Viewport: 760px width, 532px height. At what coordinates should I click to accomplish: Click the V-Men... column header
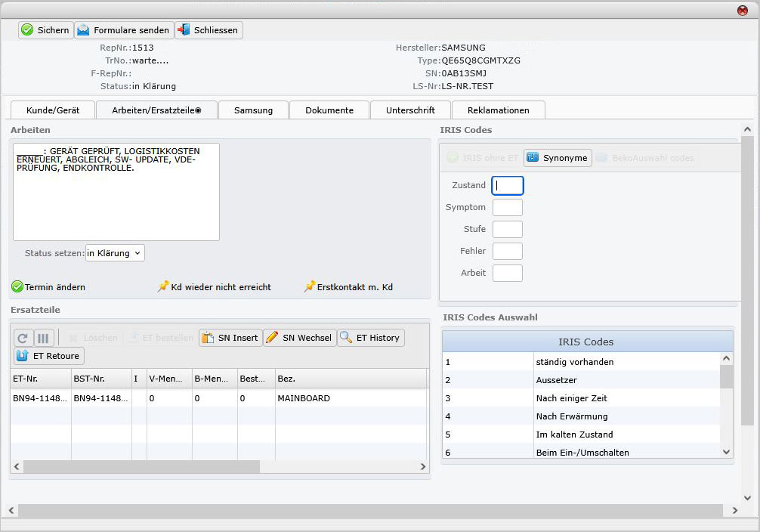click(x=170, y=379)
